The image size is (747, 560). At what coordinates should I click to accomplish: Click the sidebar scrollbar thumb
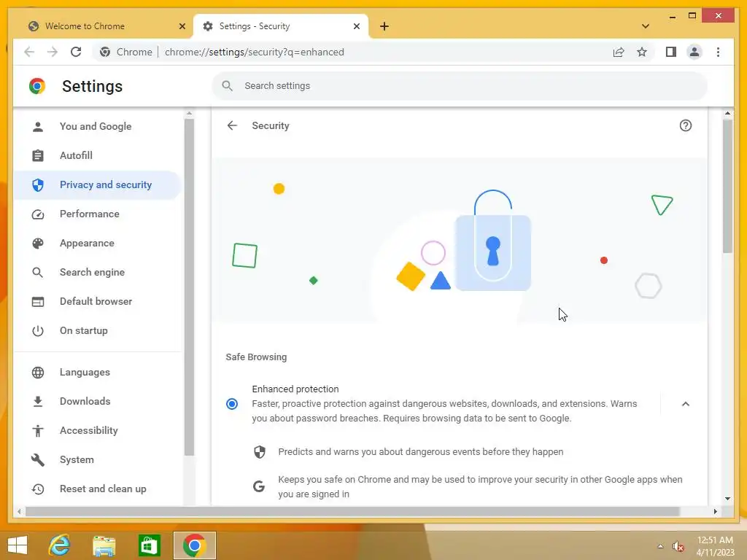189,287
